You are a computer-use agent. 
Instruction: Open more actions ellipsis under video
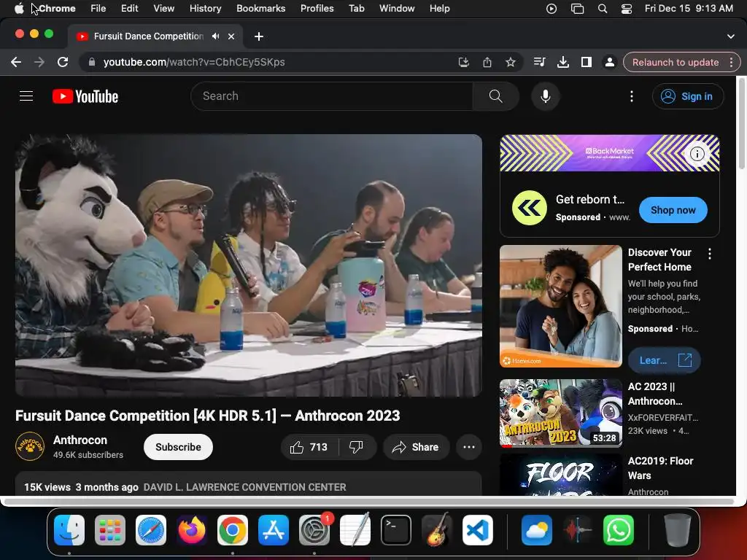(x=469, y=447)
